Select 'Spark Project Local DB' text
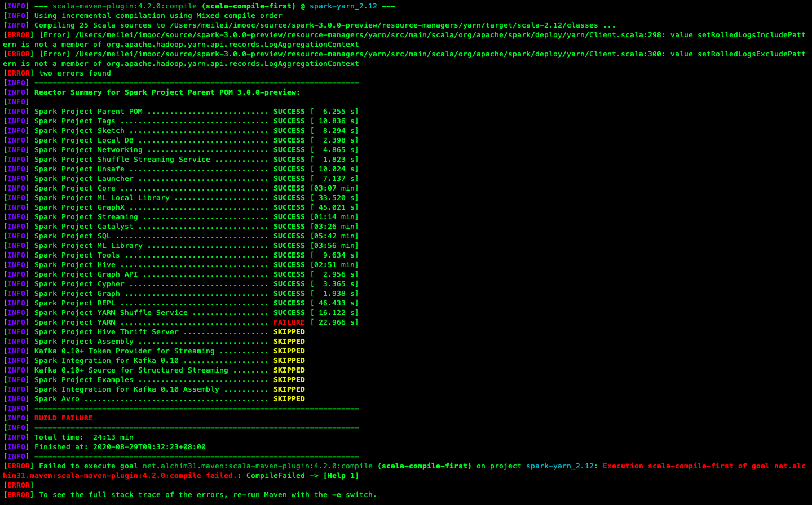 click(x=84, y=140)
